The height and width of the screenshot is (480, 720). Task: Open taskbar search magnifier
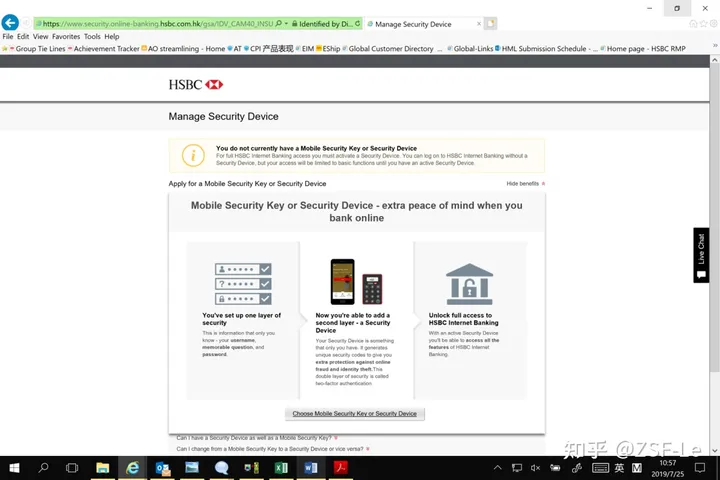click(x=43, y=468)
